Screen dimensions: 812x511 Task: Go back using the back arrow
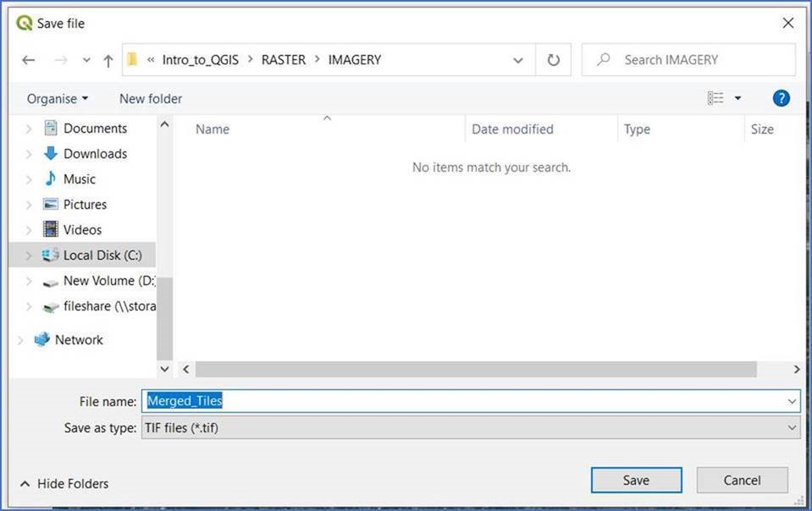[29, 60]
